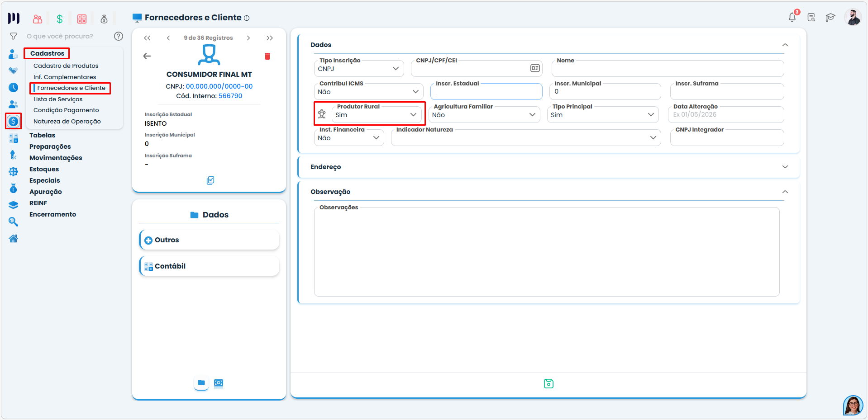
Task: Open the green dollar sign module
Action: click(x=60, y=19)
